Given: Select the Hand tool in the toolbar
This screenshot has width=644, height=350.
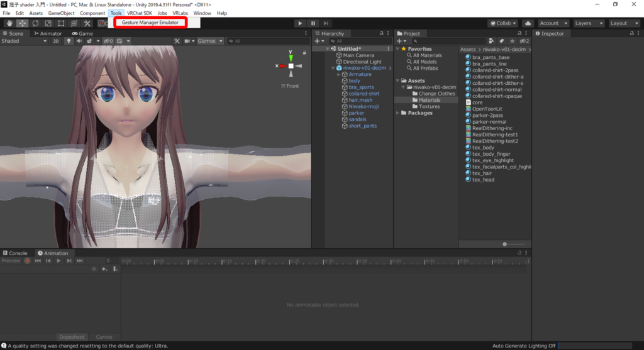Looking at the screenshot, I should [9, 23].
